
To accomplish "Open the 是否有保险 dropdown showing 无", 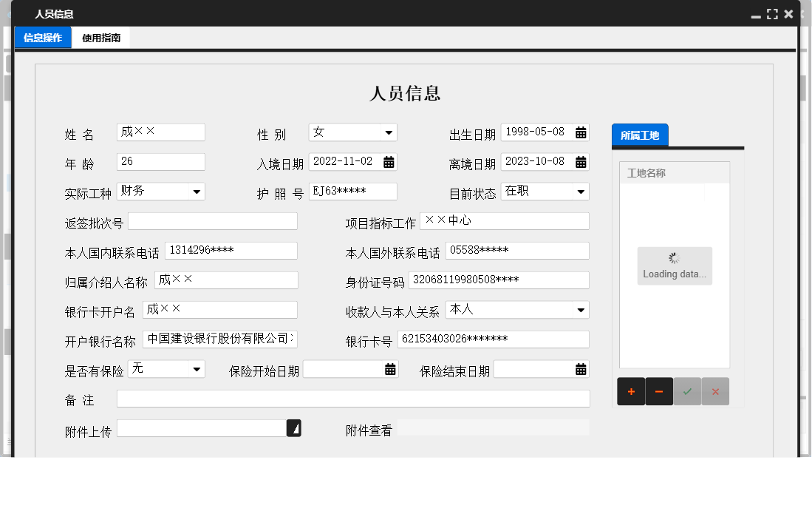I will pos(197,368).
